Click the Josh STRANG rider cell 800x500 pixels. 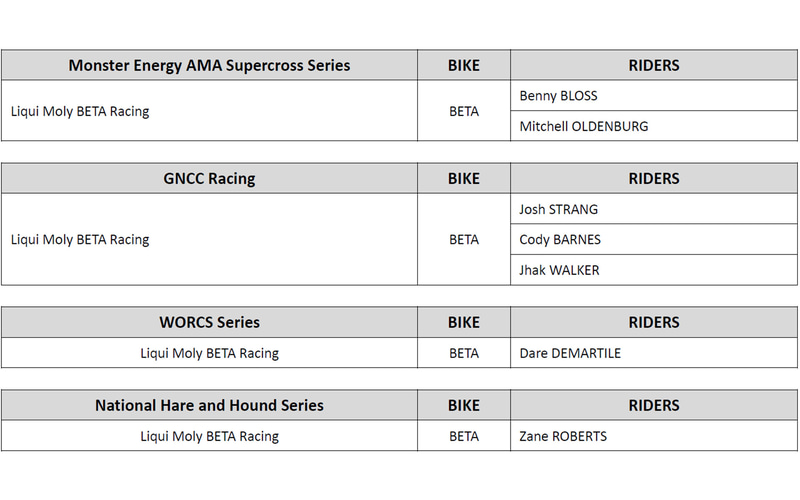point(559,210)
